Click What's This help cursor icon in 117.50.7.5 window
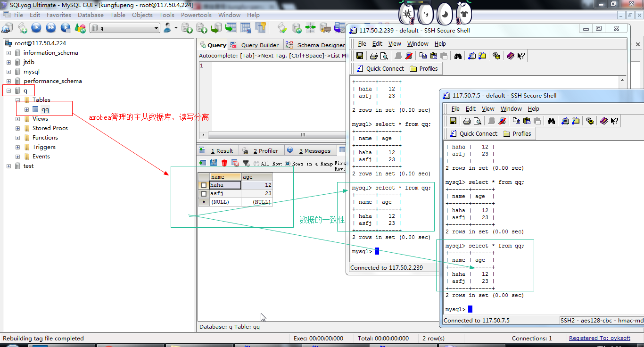The height and width of the screenshot is (347, 644). coord(614,121)
